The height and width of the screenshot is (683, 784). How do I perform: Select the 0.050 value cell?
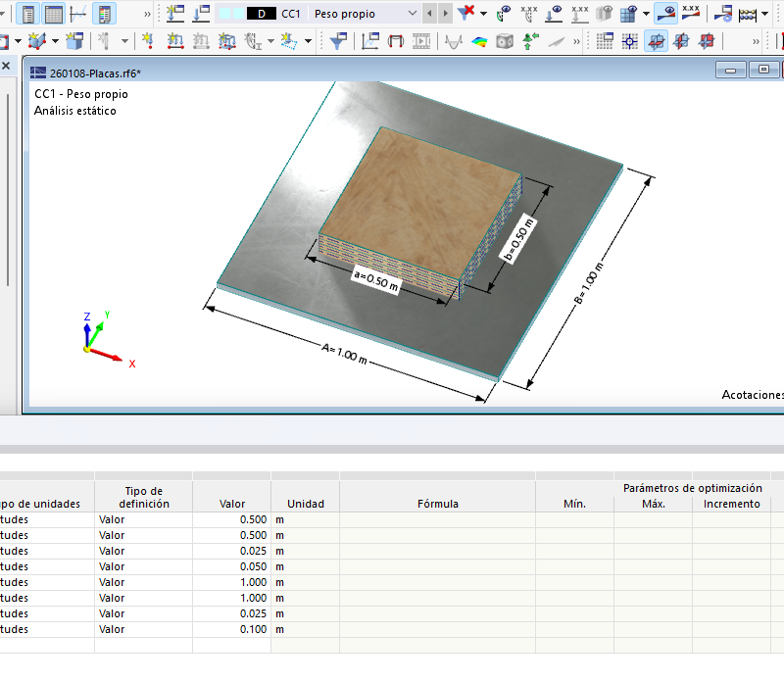232,566
